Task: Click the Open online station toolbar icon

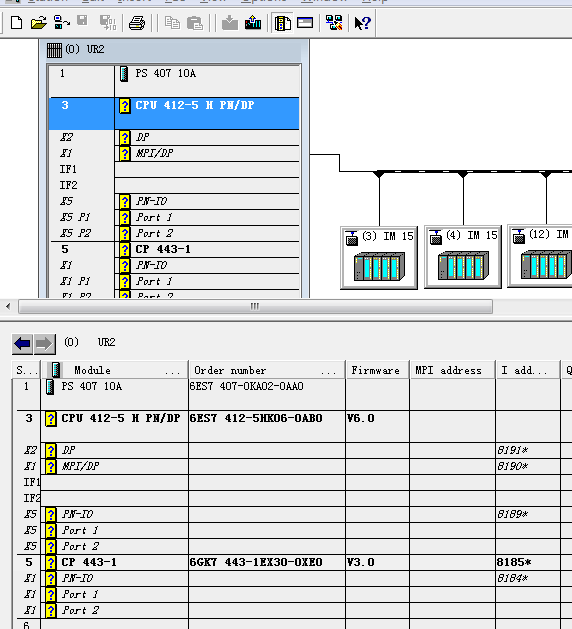Action: 61,23
